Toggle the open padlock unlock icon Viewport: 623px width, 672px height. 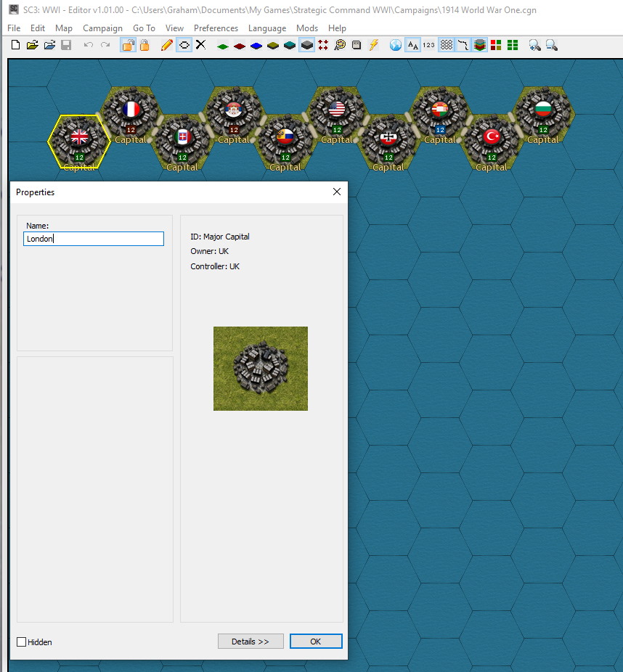(128, 45)
